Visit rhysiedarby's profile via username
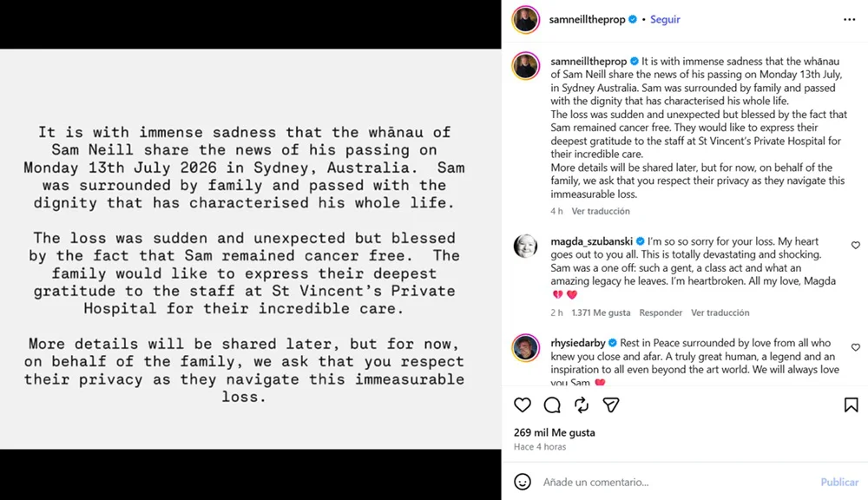 coord(578,343)
